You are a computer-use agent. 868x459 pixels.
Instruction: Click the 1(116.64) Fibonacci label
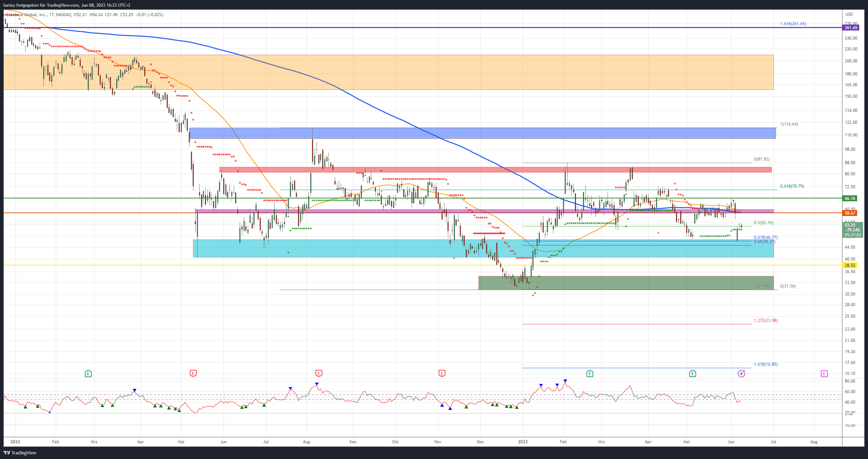pyautogui.click(x=789, y=124)
